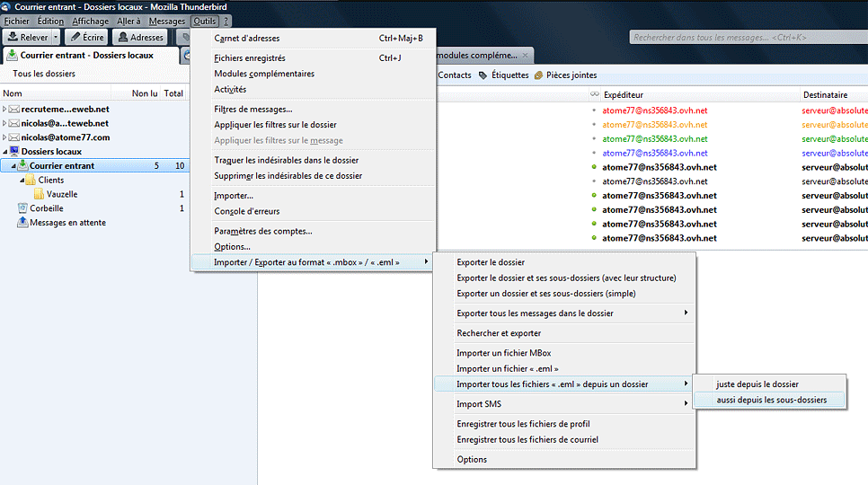Open Paramètres des comptes...
868x485 pixels.
click(314, 231)
